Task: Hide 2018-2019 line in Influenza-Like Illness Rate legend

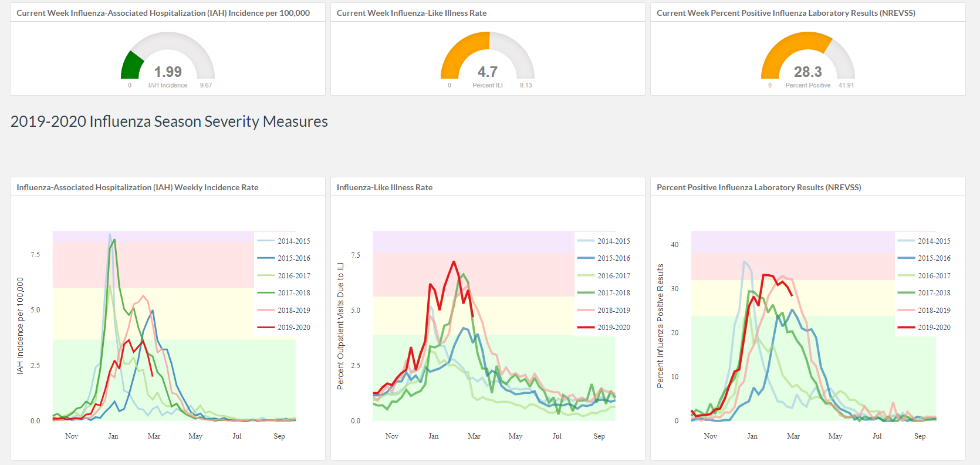Action: (604, 310)
